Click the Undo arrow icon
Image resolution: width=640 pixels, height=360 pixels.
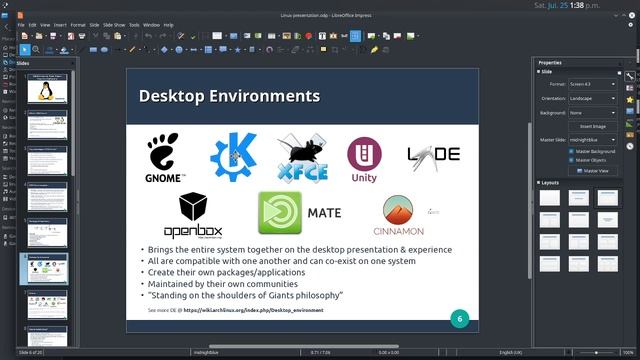pos(148,36)
